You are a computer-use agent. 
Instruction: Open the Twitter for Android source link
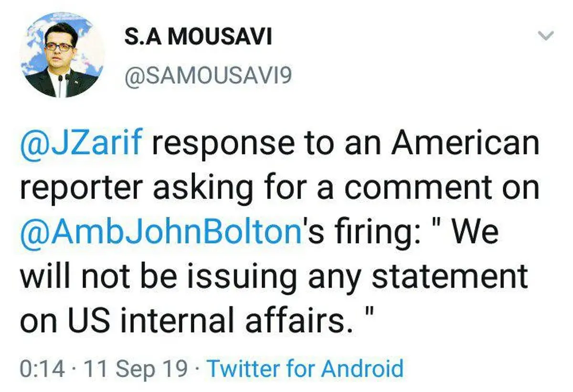(x=306, y=369)
